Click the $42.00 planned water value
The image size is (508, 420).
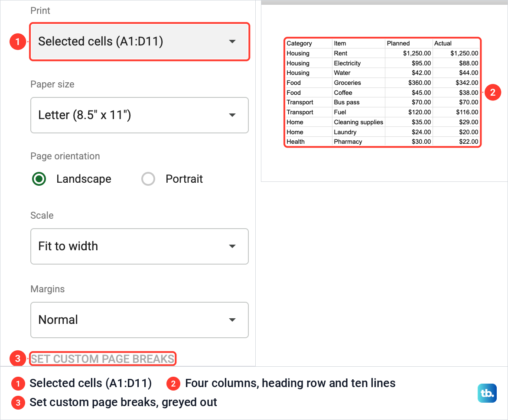click(x=421, y=73)
